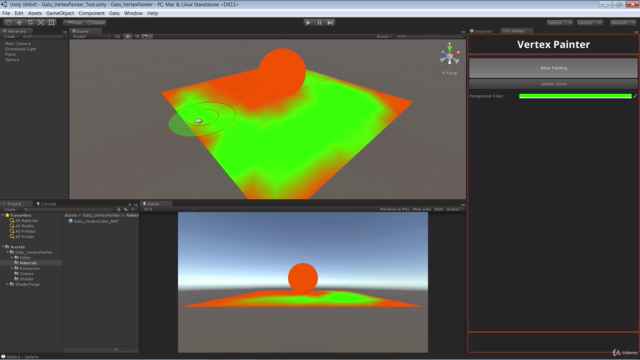Pause the game
640x360 pixels.
319,22
